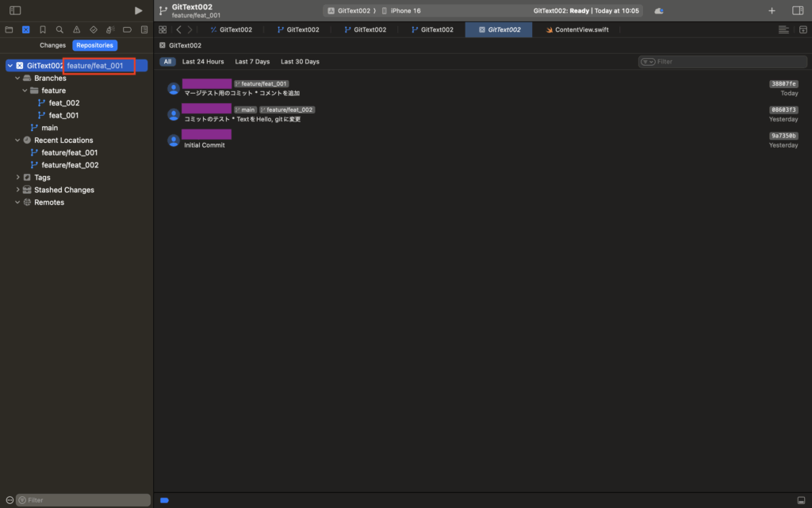
Task: Select recent location feature/feat_002
Action: click(70, 165)
